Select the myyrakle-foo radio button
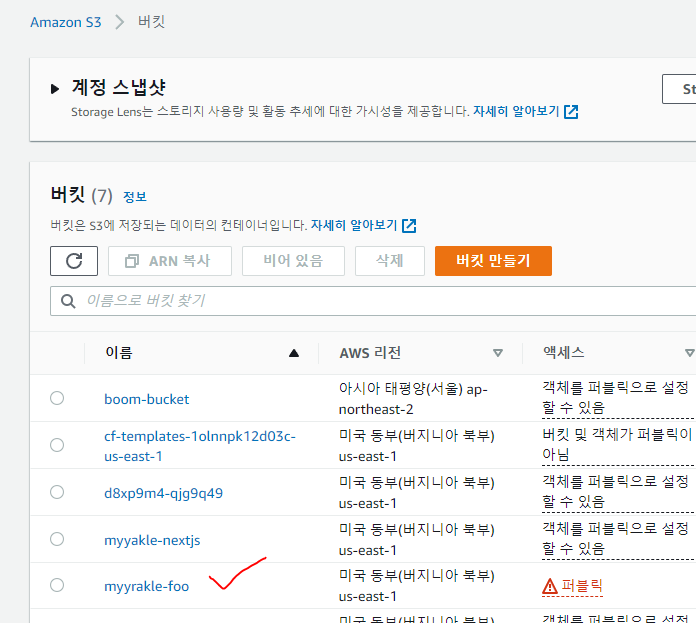 click(x=57, y=585)
